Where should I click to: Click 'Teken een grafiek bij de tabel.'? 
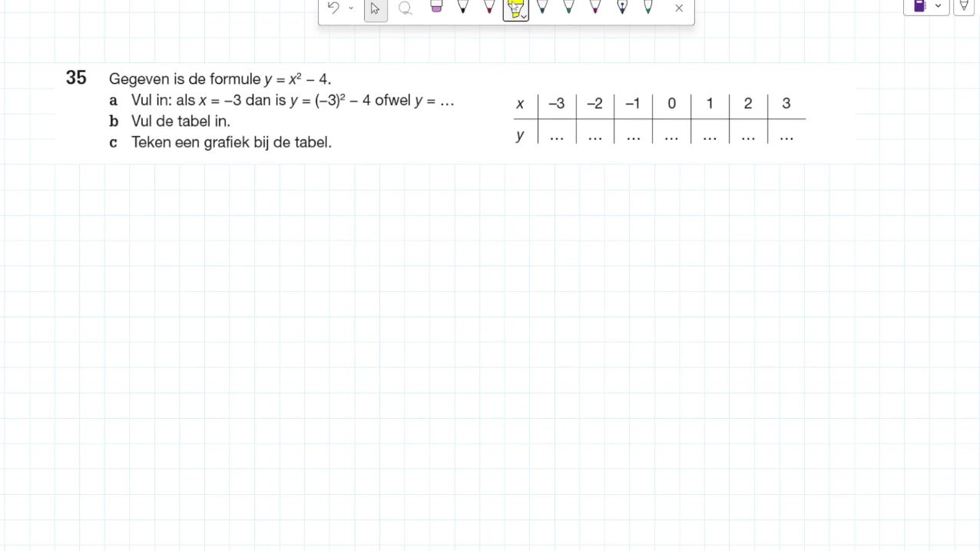[x=231, y=142]
